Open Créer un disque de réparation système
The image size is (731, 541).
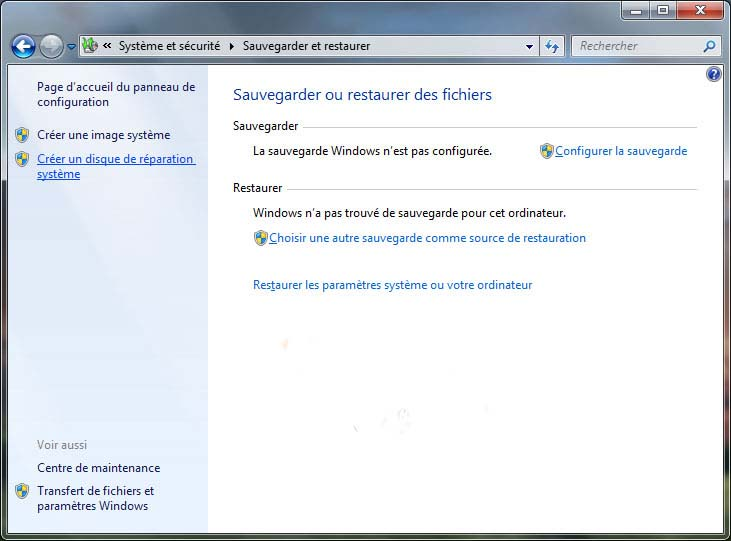(x=116, y=166)
